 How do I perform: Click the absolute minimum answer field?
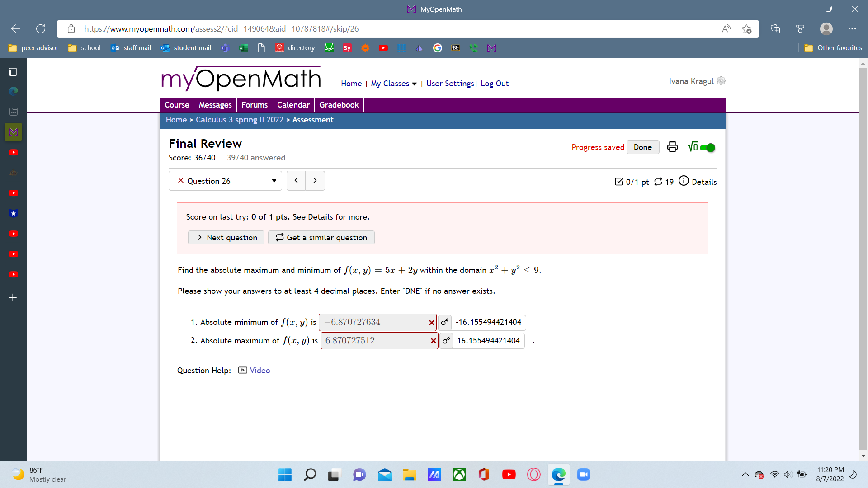tap(373, 322)
